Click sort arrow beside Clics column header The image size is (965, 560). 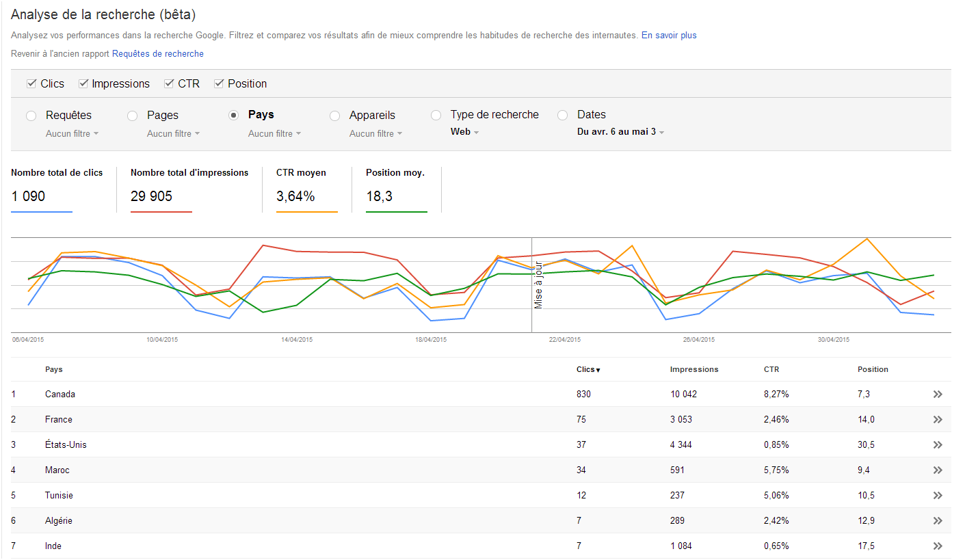click(x=598, y=370)
